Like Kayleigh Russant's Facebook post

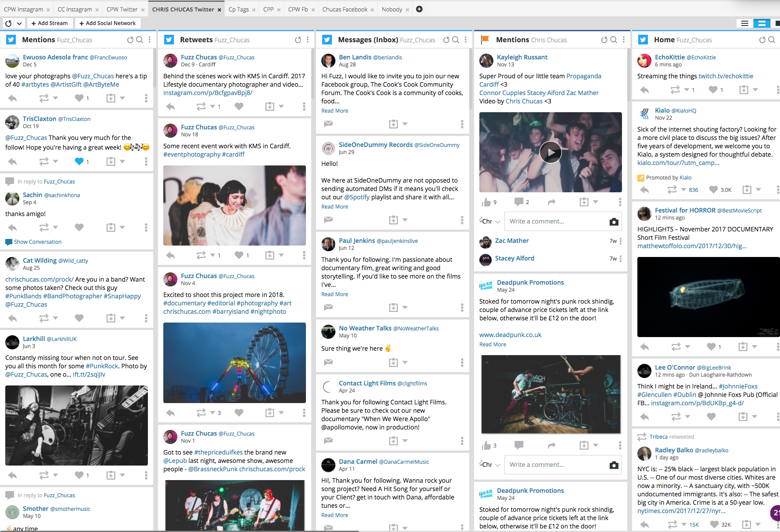tap(486, 202)
